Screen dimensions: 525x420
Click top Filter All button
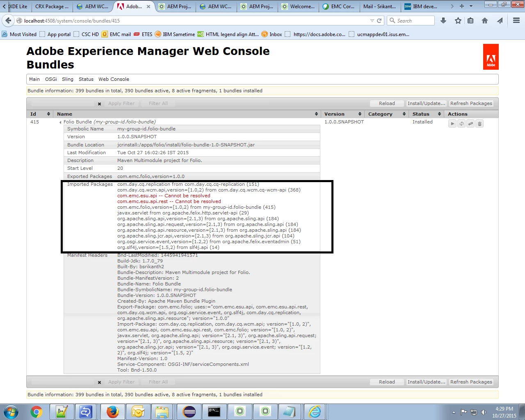[x=158, y=103]
